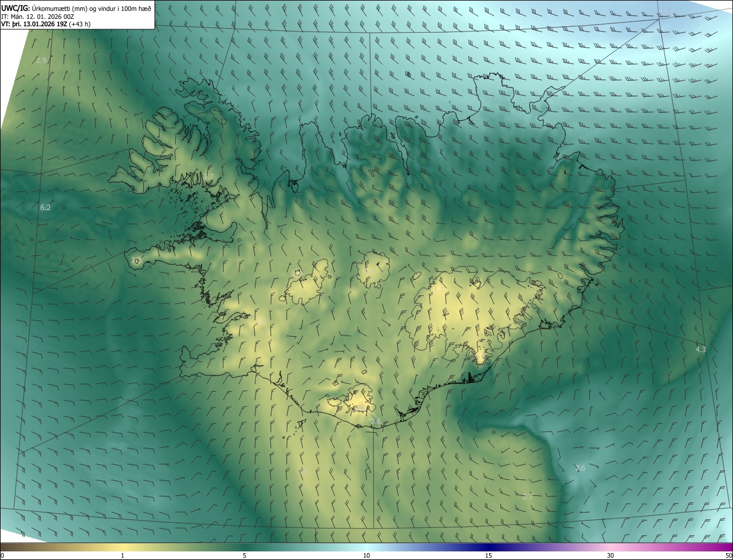The image size is (733, 560).
Task: Click the precipitation colour scale gradient bar
Action: tap(366, 547)
